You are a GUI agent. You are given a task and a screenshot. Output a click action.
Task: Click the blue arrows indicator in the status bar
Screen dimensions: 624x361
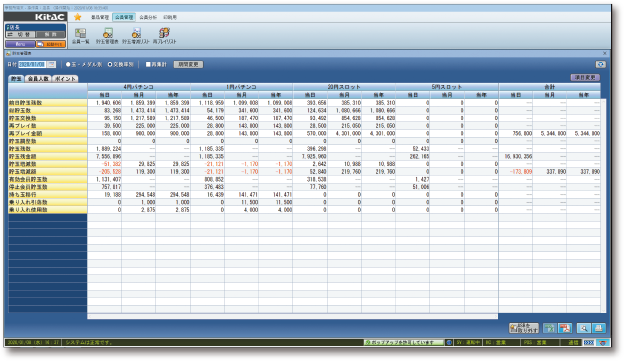click(589, 342)
